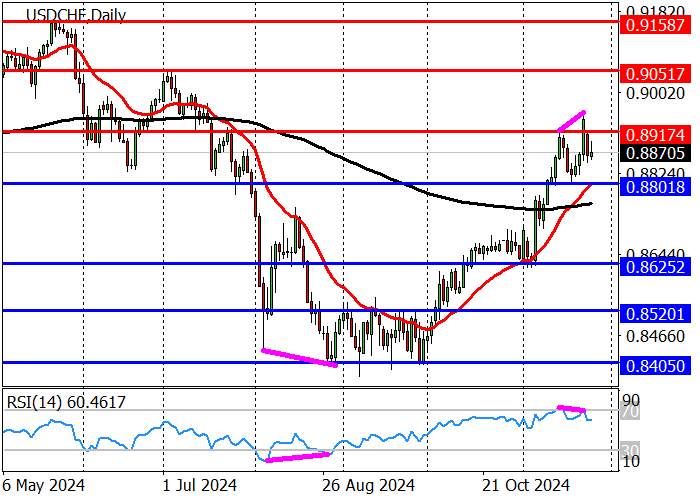Click the current price label 0.88705
700x500 pixels.
click(x=655, y=153)
